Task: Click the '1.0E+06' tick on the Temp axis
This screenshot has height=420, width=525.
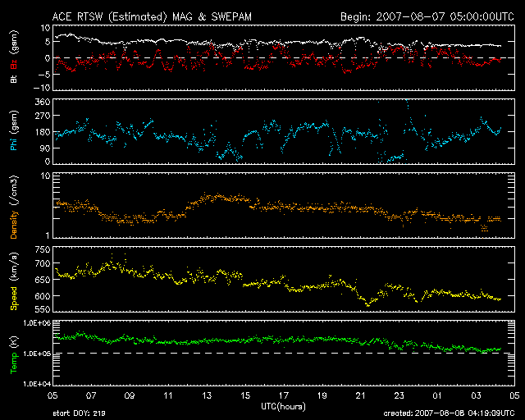Action: point(37,323)
